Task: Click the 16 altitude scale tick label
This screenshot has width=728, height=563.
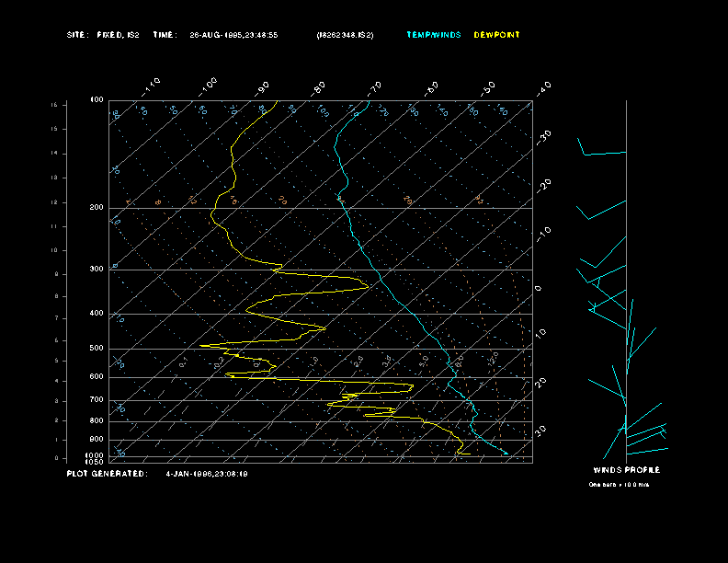Action: pyautogui.click(x=54, y=105)
